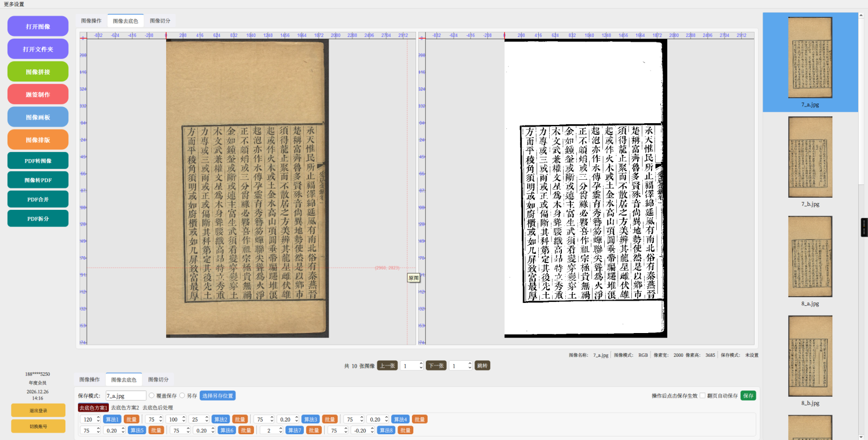
Task: Enable the 翻页自动保存 checkbox
Action: [x=703, y=395]
